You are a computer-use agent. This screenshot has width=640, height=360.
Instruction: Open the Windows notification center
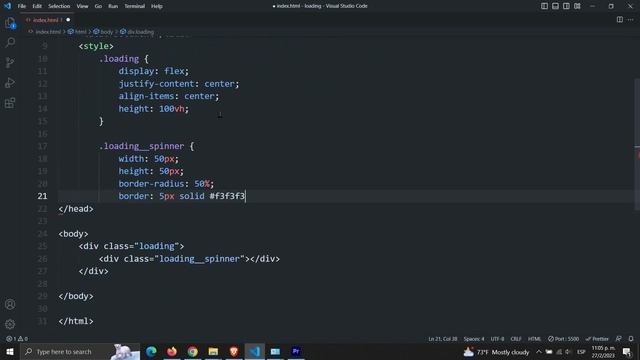628,352
